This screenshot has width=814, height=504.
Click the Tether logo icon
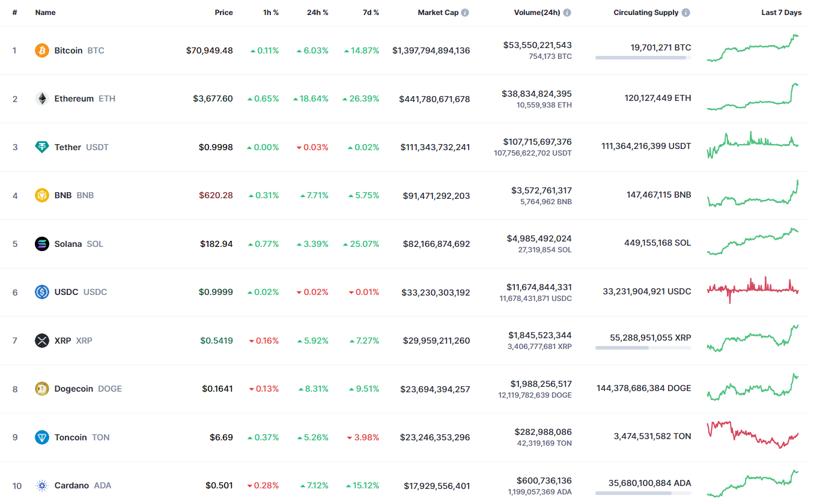click(x=41, y=147)
